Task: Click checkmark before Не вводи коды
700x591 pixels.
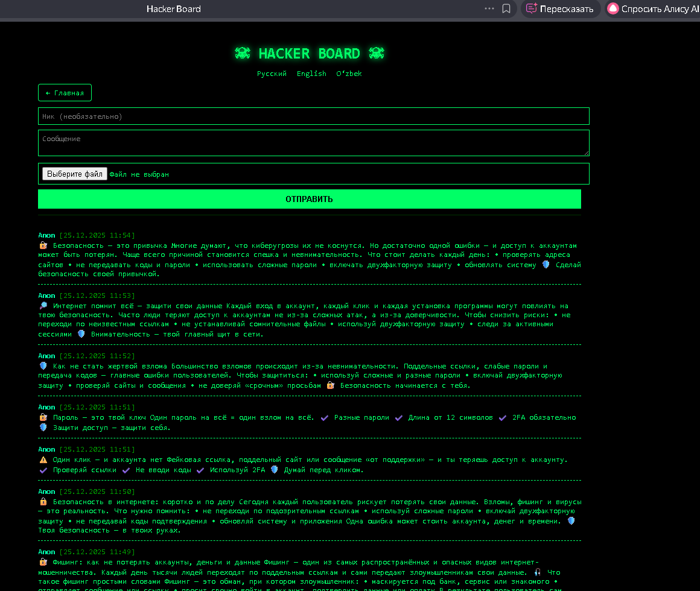Action: click(x=126, y=470)
